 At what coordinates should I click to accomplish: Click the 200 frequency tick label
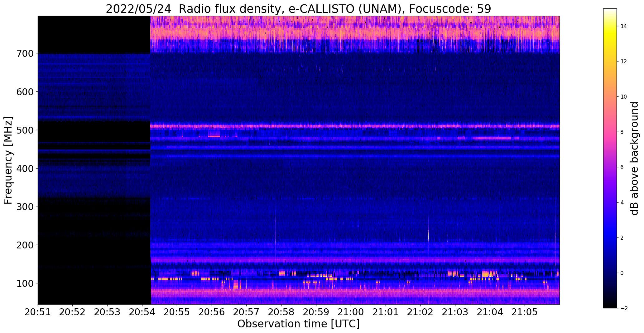pos(24,245)
